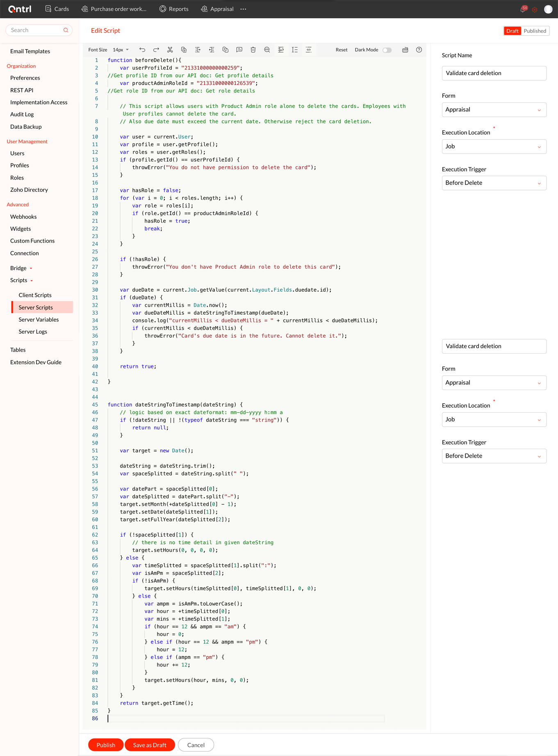558x756 pixels.
Task: Open the Appraisal tab in top bar
Action: pos(217,9)
